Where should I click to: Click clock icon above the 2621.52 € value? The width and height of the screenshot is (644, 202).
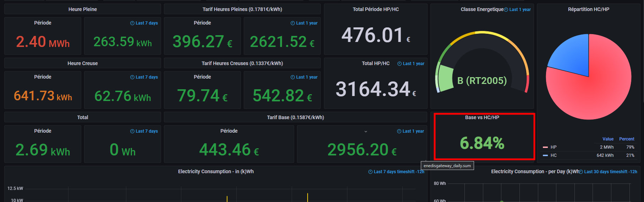coord(293,23)
